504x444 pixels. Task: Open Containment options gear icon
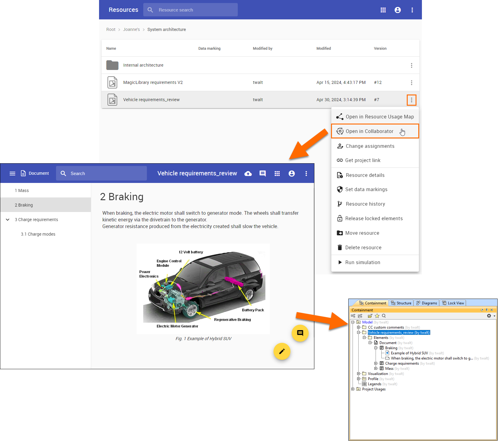pyautogui.click(x=489, y=316)
